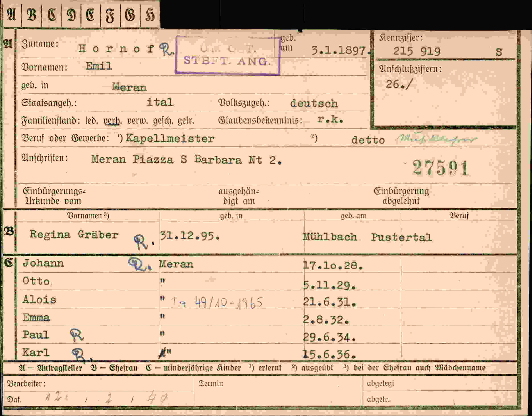Click the handwritten date in the "Dat." field
The width and height of the screenshot is (532, 416).
coord(106,398)
